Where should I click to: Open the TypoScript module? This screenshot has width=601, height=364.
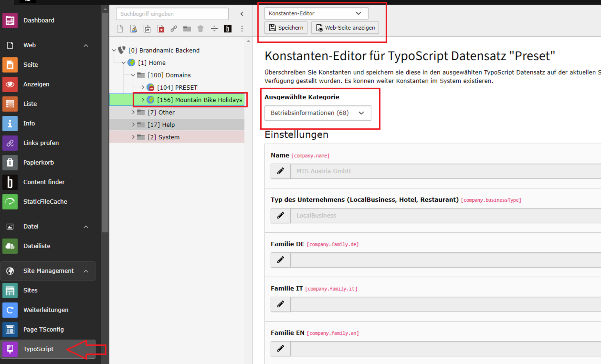(38, 349)
